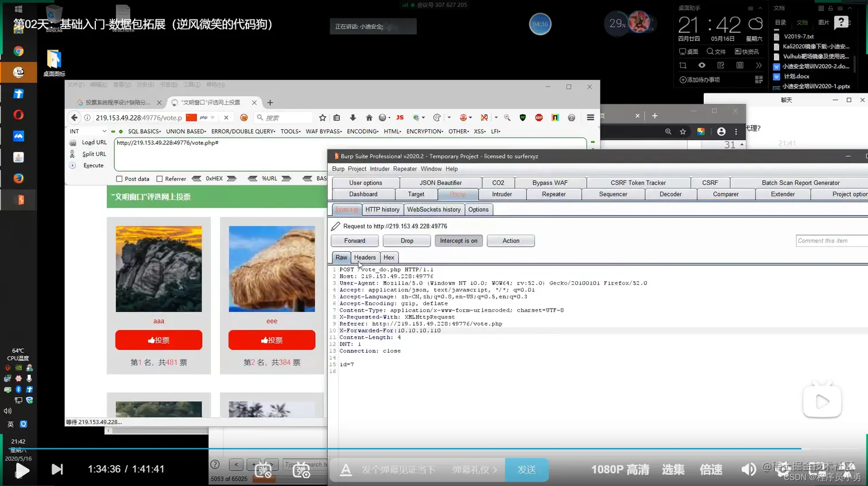Click HackBar Load URL icon

click(73, 142)
